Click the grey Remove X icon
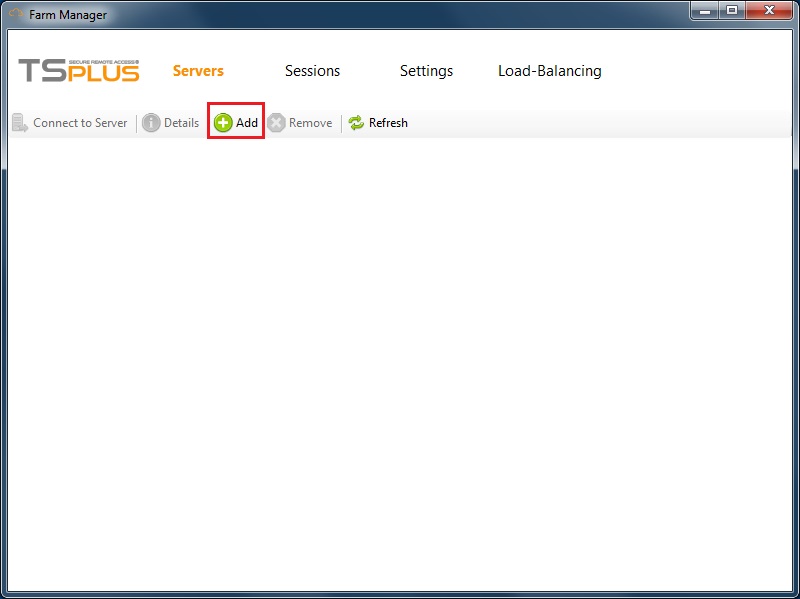The height and width of the screenshot is (599, 800). coord(277,123)
